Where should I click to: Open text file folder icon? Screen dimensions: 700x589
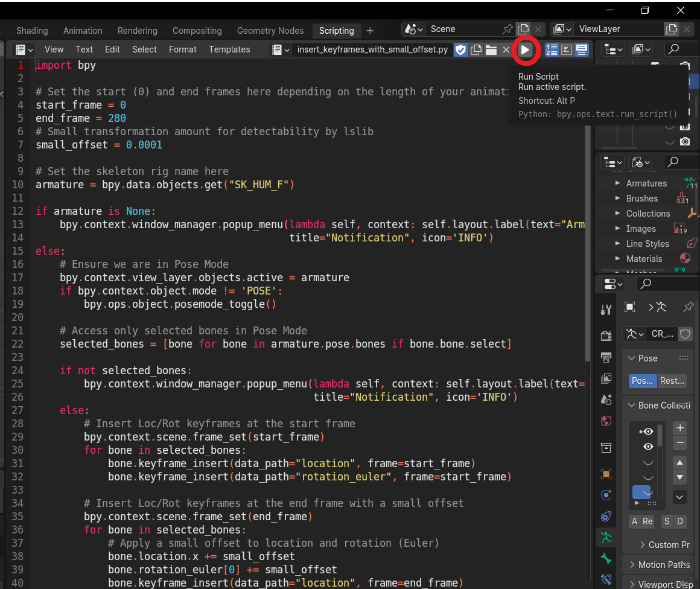pos(491,49)
